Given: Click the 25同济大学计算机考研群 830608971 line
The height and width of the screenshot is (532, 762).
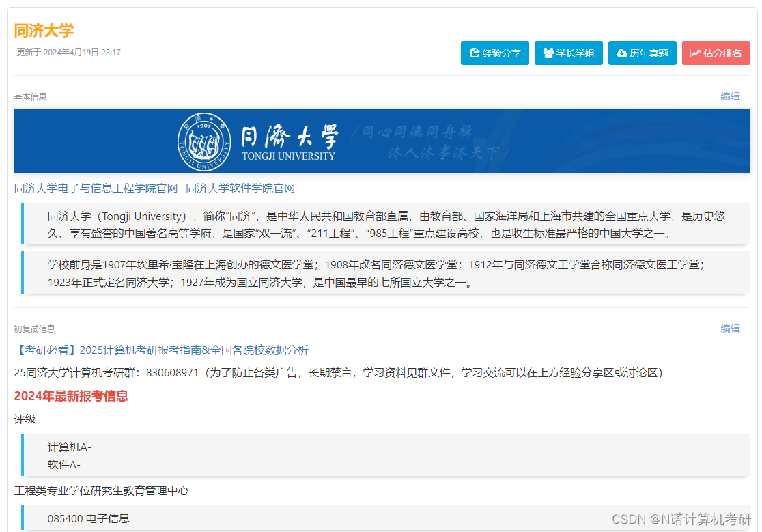Looking at the screenshot, I should pyautogui.click(x=339, y=373).
